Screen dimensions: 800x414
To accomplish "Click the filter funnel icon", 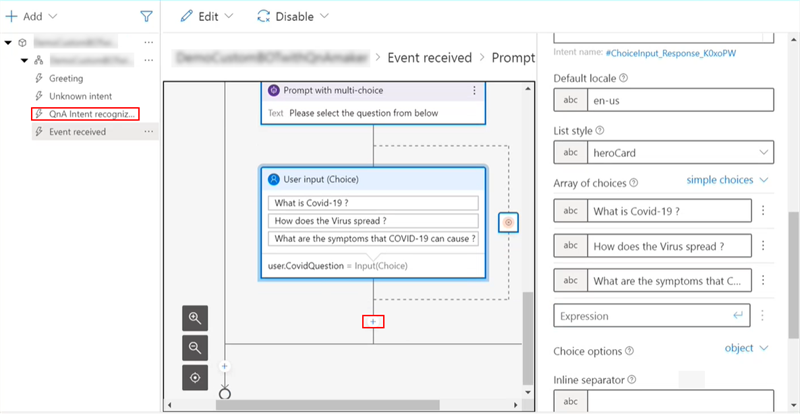I will click(146, 16).
